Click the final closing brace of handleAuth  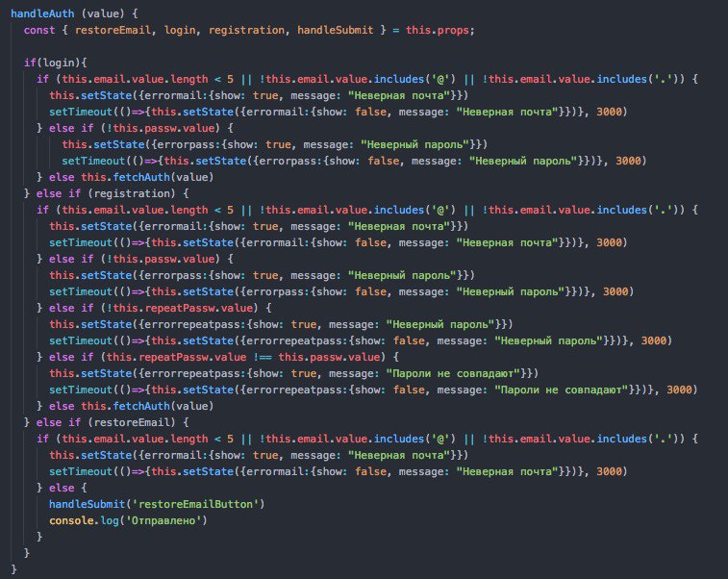[x=13, y=569]
